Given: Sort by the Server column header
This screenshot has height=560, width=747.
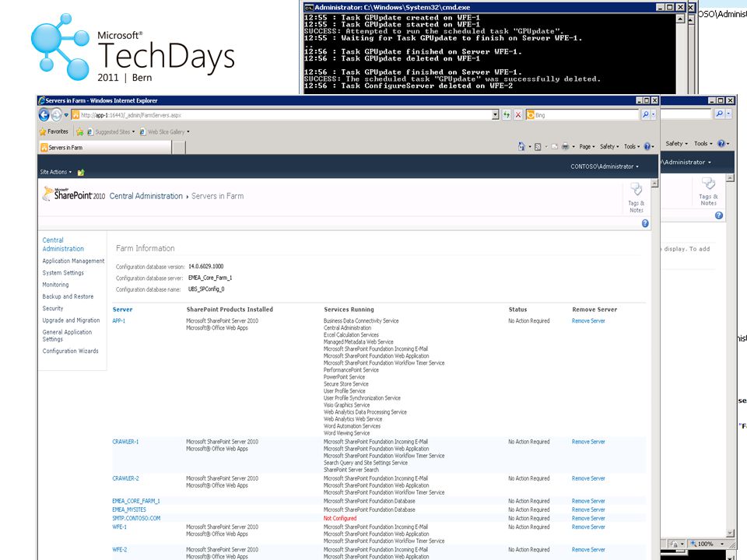Looking at the screenshot, I should (x=122, y=310).
